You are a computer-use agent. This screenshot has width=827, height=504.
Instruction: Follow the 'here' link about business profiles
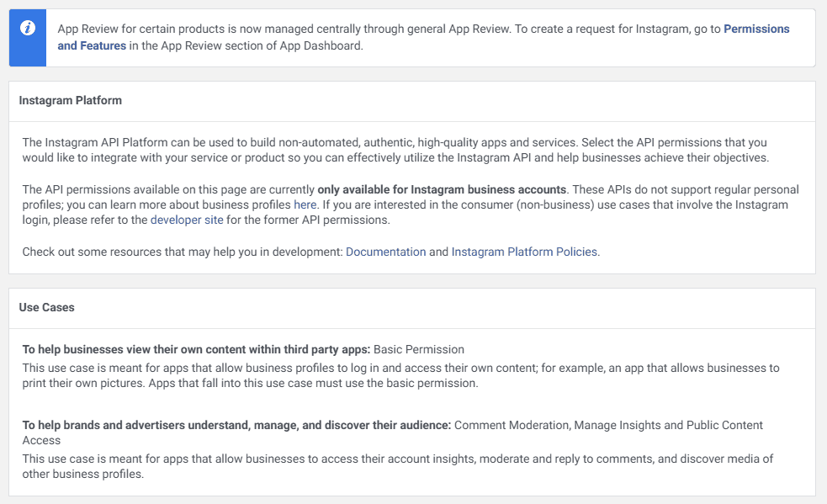305,204
